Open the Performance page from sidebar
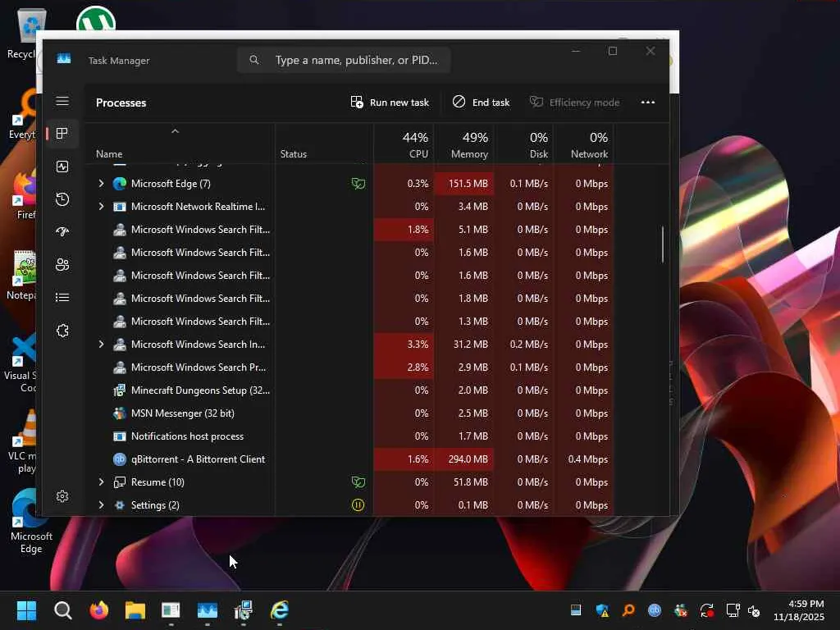This screenshot has width=840, height=630. point(62,167)
